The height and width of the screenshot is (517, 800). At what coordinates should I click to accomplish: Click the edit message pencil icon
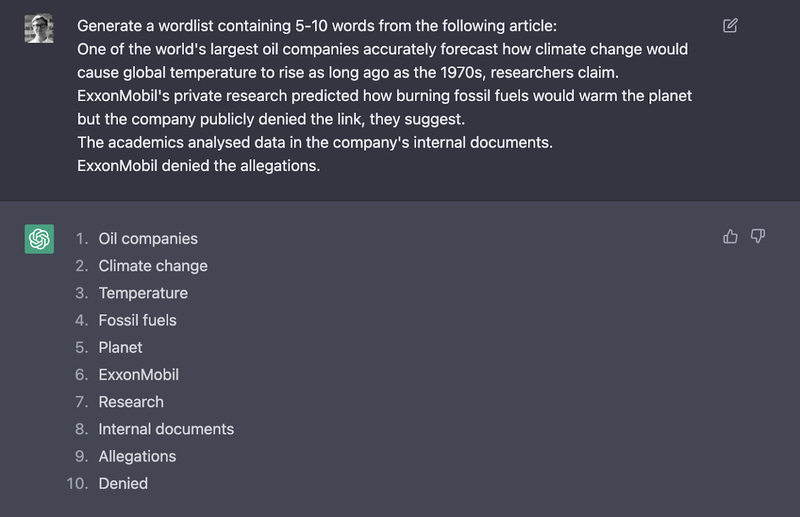(x=730, y=25)
